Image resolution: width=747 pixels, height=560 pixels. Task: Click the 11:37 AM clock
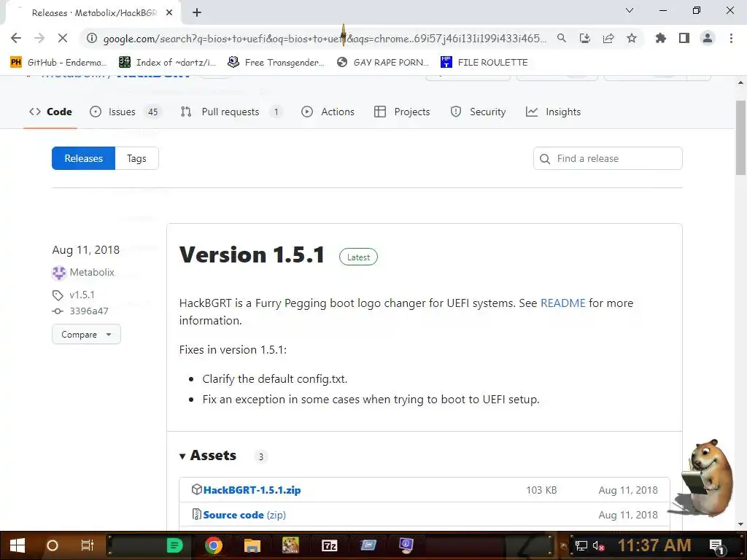(x=654, y=545)
